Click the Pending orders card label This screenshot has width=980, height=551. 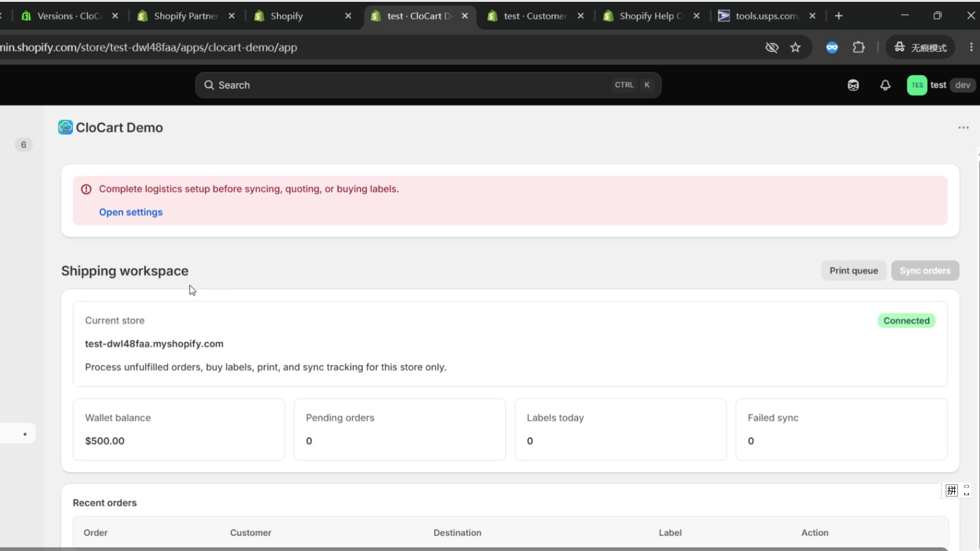[x=340, y=418]
